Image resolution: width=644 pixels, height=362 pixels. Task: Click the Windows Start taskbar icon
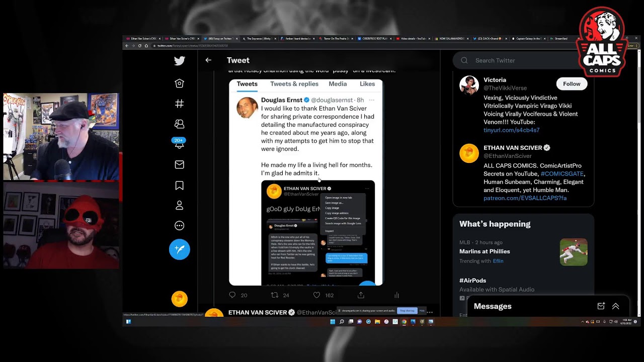coord(333,321)
